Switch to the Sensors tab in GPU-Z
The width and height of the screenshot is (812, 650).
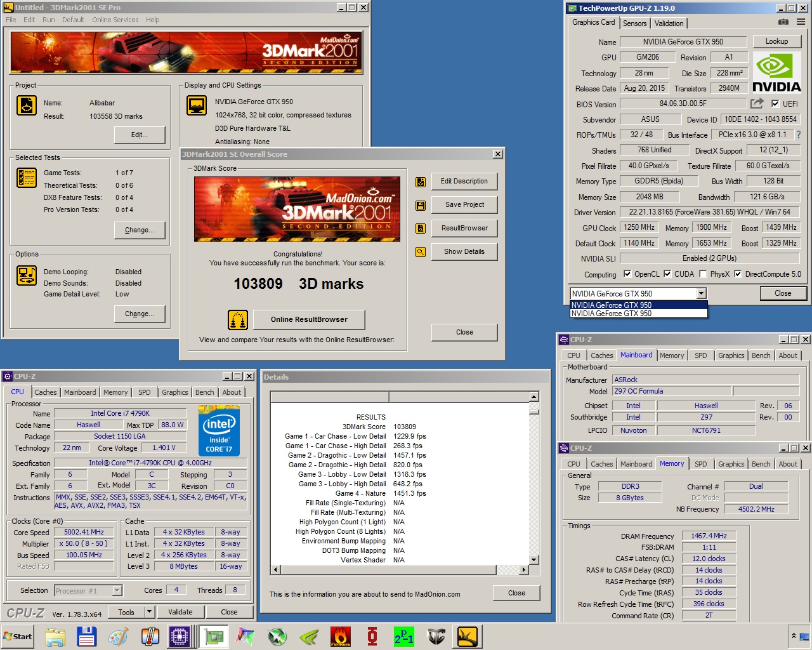pyautogui.click(x=635, y=23)
